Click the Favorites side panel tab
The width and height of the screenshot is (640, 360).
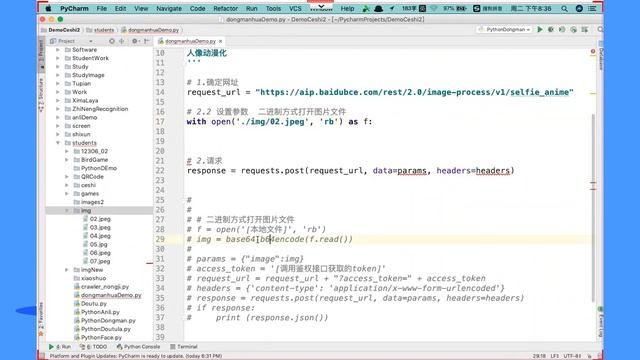point(41,319)
